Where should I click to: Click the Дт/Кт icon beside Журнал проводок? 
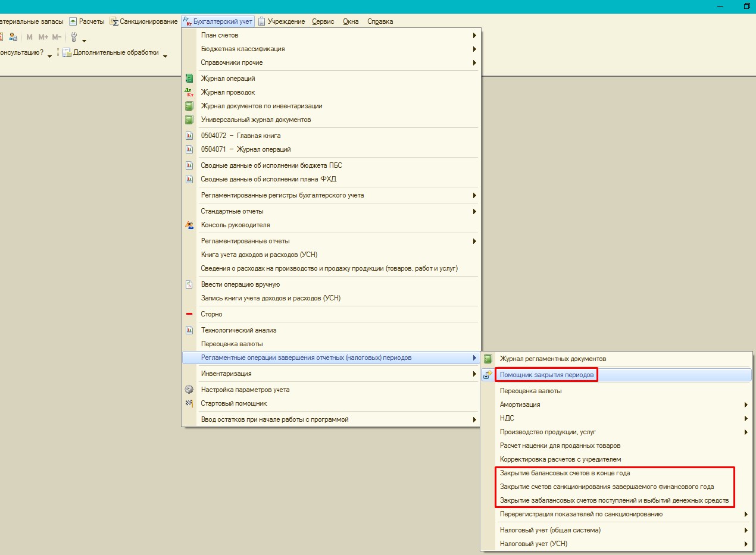pos(189,92)
